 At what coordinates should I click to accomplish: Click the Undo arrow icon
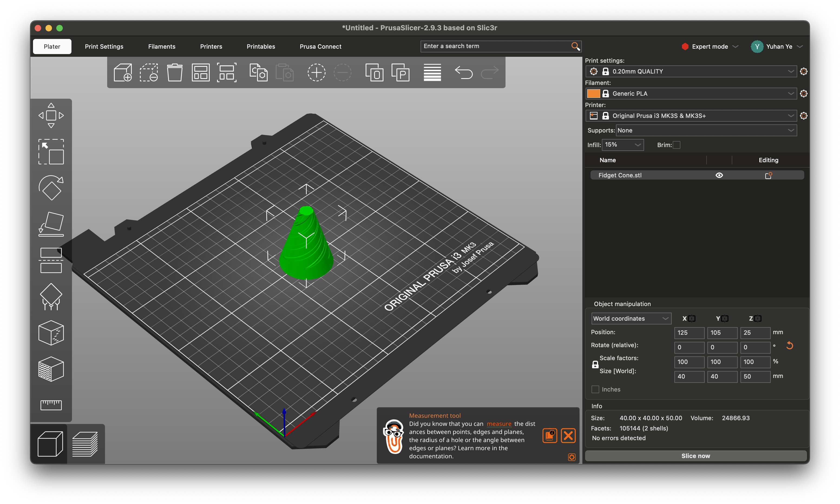pyautogui.click(x=464, y=72)
